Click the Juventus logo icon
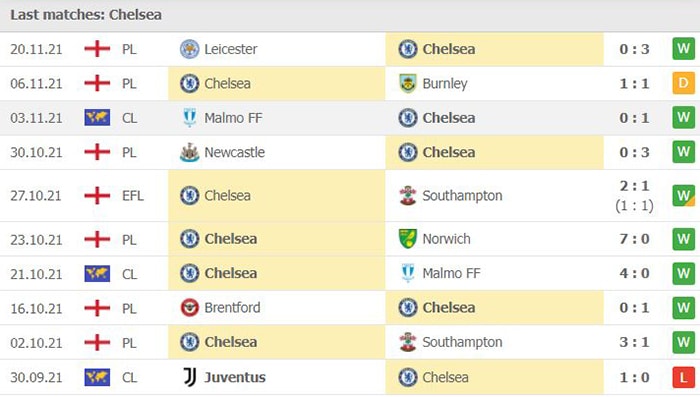The width and height of the screenshot is (700, 397). coord(190,377)
